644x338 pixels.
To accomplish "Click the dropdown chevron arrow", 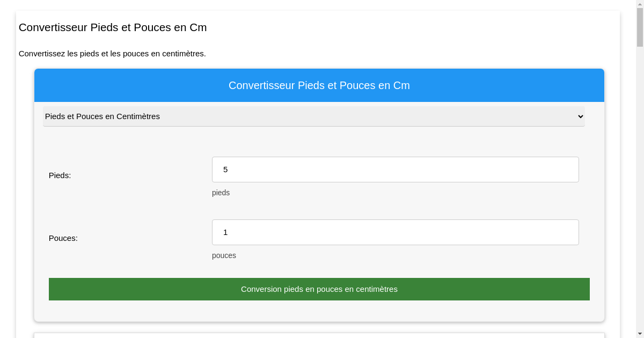I will coord(580,116).
